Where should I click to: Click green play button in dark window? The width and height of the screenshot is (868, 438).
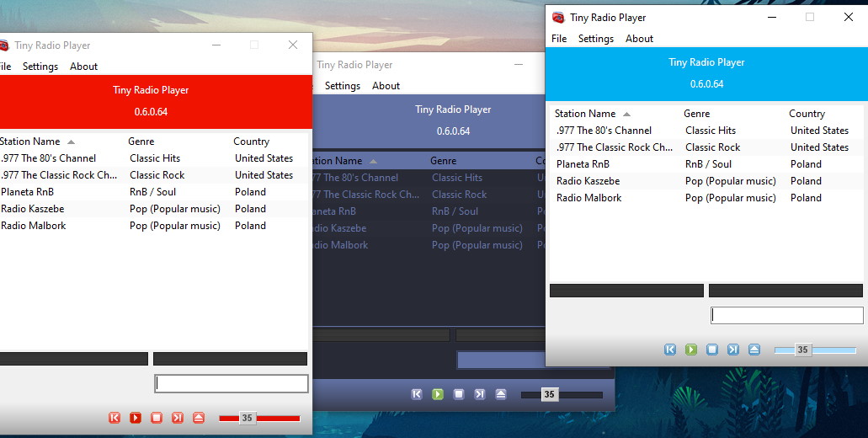(438, 394)
